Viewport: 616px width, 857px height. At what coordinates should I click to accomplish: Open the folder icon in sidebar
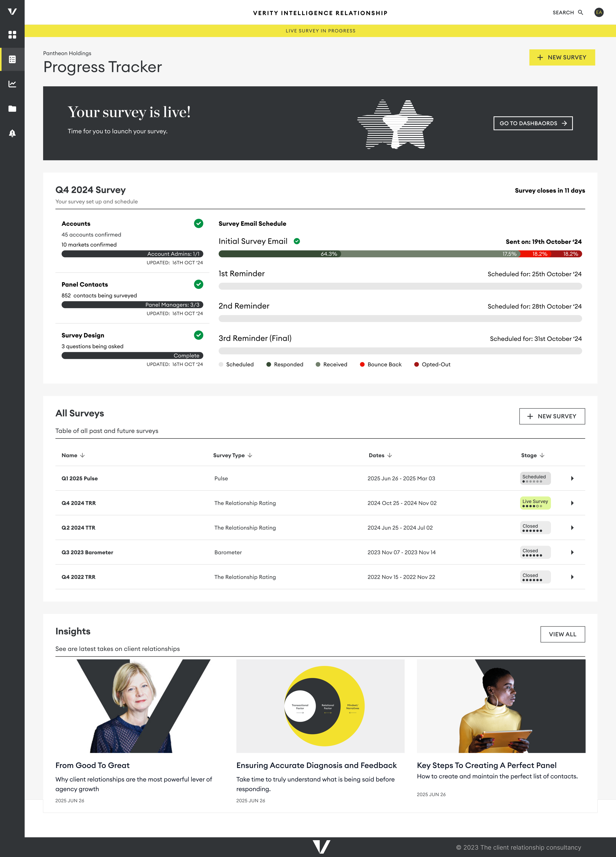[12, 108]
